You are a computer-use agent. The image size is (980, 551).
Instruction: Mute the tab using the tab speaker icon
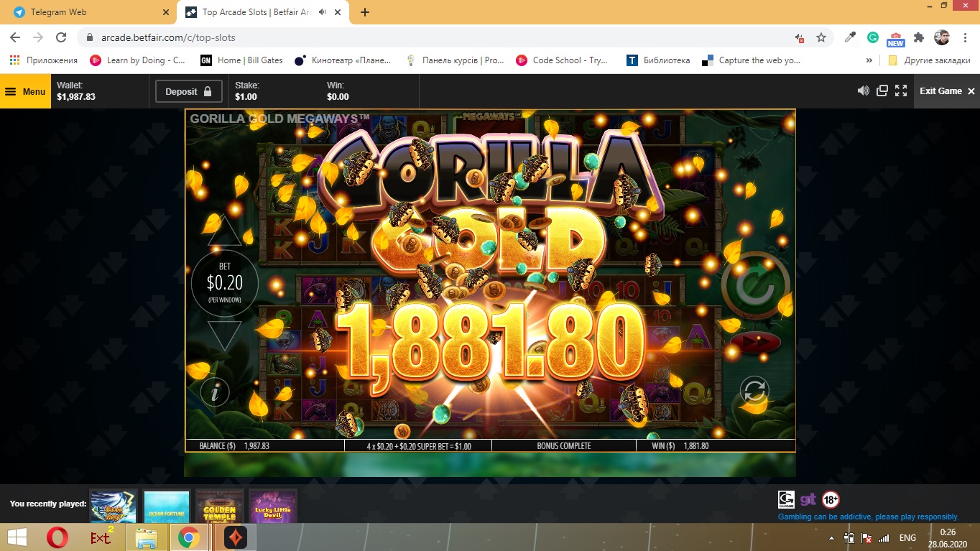click(x=322, y=12)
